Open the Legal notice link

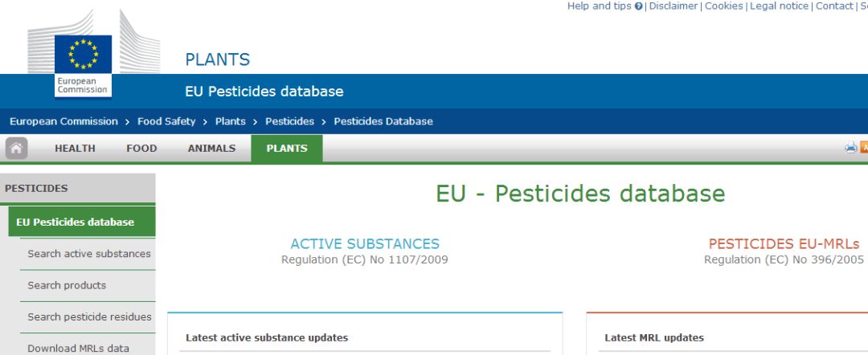click(779, 6)
